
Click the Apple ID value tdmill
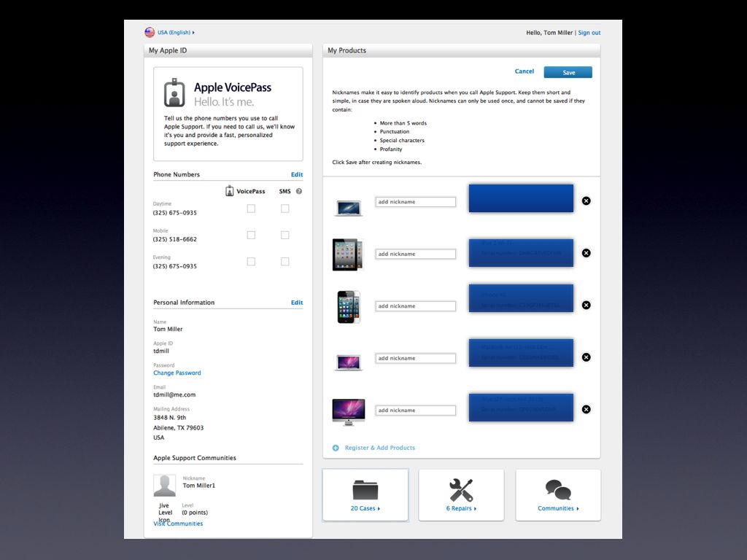point(161,351)
